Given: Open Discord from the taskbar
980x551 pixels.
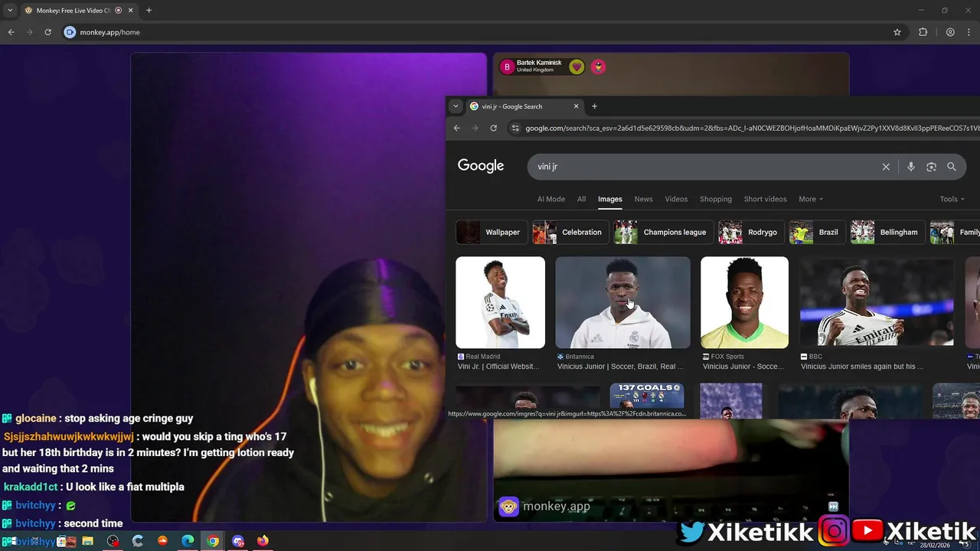Looking at the screenshot, I should [x=237, y=541].
